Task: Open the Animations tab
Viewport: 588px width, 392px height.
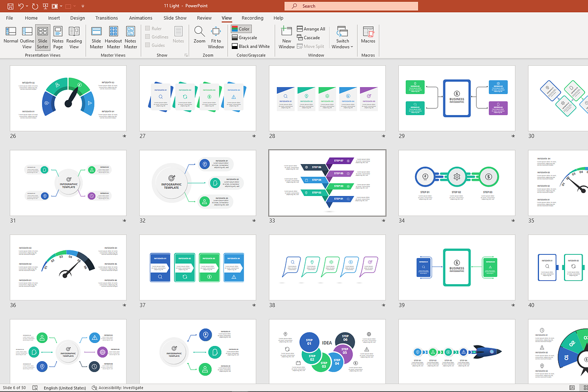Action: [141, 18]
